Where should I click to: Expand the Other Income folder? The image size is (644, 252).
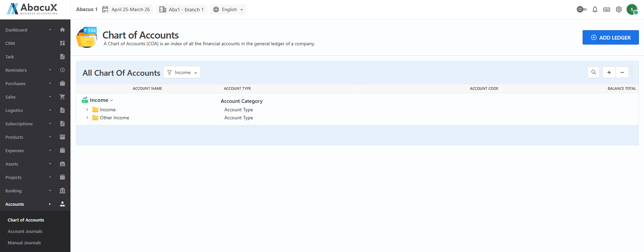(x=87, y=118)
